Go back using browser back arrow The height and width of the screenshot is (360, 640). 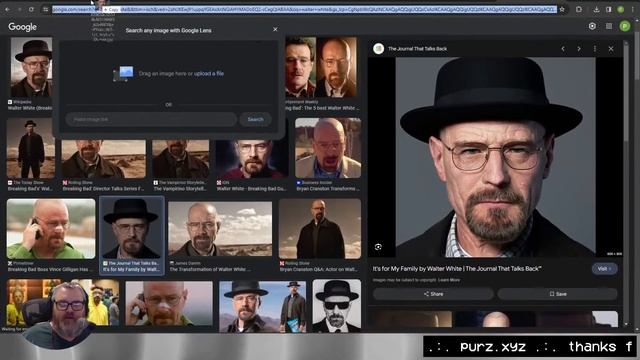pos(7,9)
